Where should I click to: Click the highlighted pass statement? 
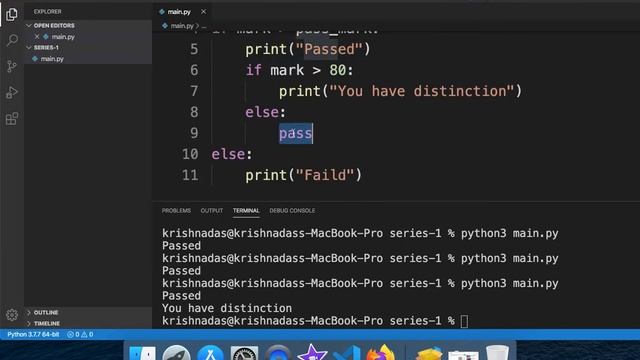[296, 133]
